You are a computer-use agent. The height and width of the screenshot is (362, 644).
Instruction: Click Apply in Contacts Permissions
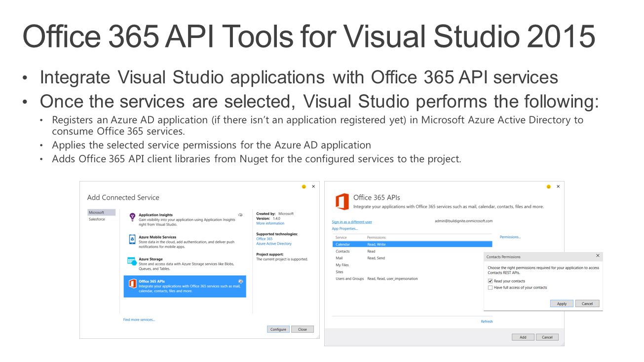[x=562, y=304]
